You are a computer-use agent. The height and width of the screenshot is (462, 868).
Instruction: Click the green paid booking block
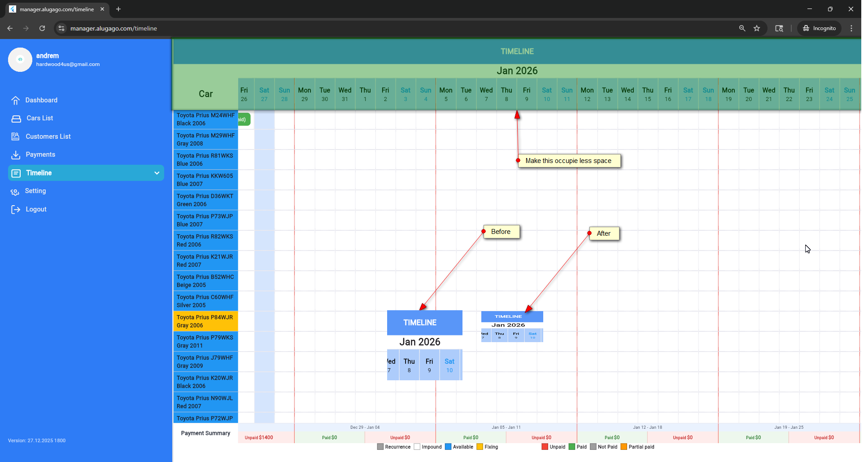pos(244,119)
